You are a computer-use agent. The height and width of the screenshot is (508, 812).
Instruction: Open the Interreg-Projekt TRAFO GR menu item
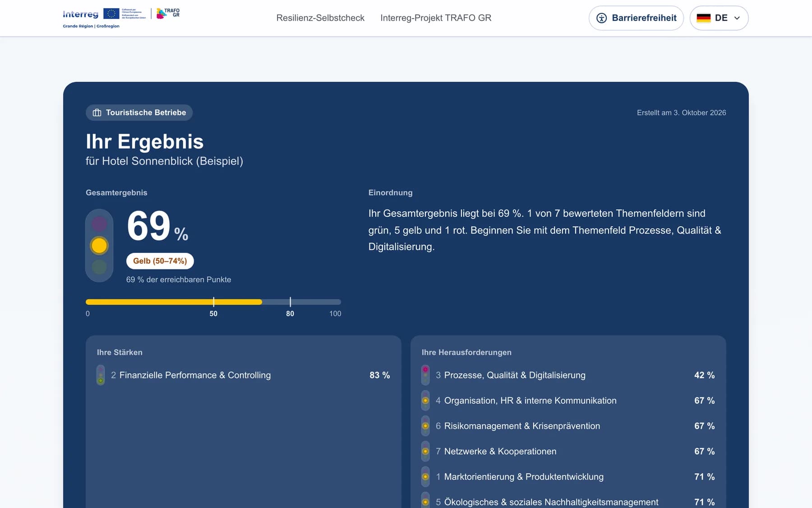point(436,18)
